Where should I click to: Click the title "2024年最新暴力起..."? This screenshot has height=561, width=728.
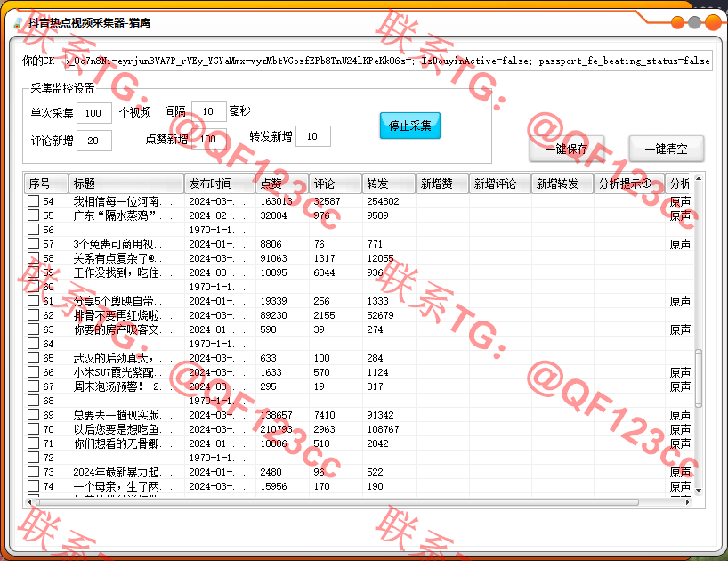click(x=123, y=472)
